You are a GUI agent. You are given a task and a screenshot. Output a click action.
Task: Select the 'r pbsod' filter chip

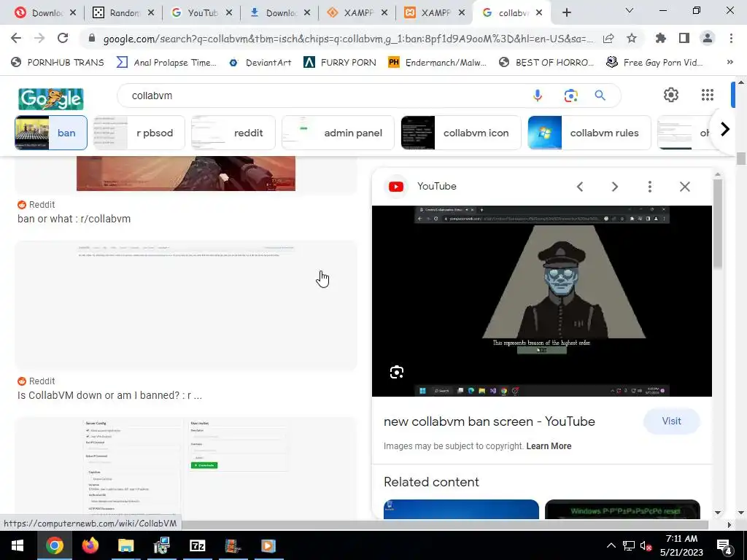tap(139, 133)
